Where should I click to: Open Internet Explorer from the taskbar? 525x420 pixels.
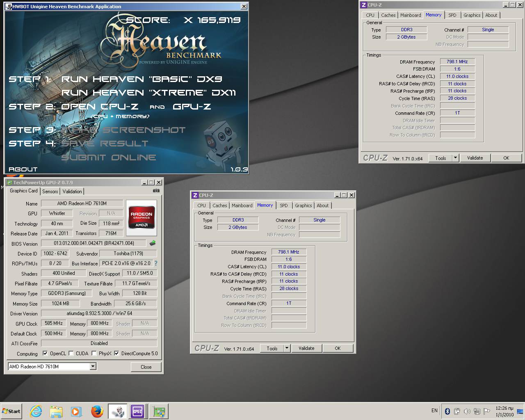click(x=36, y=411)
